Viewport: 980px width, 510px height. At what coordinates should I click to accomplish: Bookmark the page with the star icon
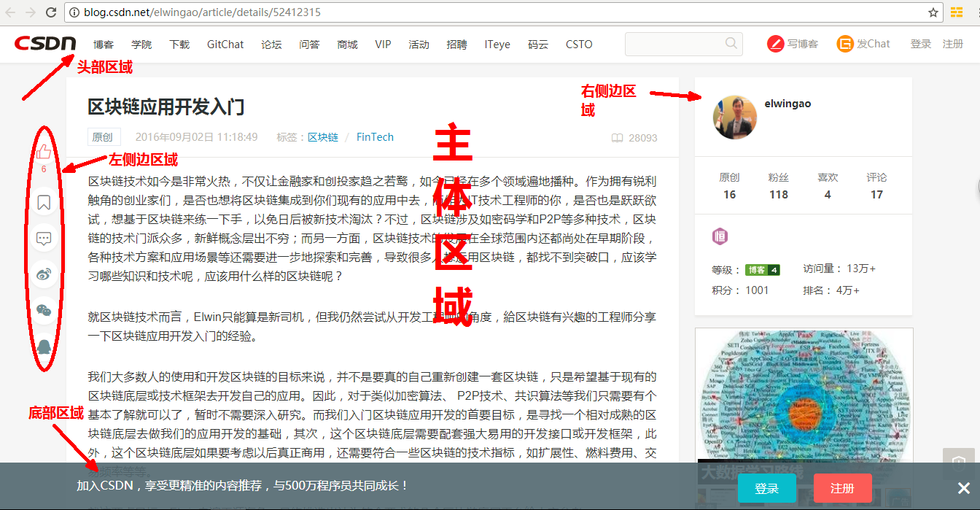click(933, 12)
